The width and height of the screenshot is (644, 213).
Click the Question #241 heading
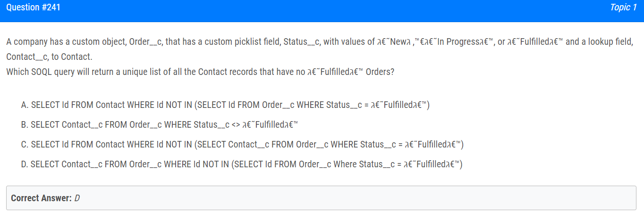pos(34,8)
